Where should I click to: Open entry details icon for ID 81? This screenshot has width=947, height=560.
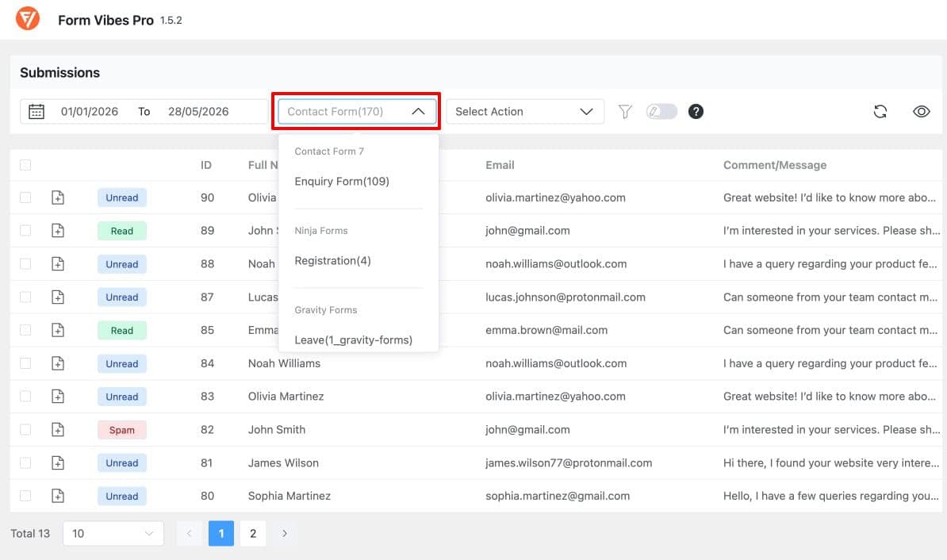pyautogui.click(x=57, y=462)
